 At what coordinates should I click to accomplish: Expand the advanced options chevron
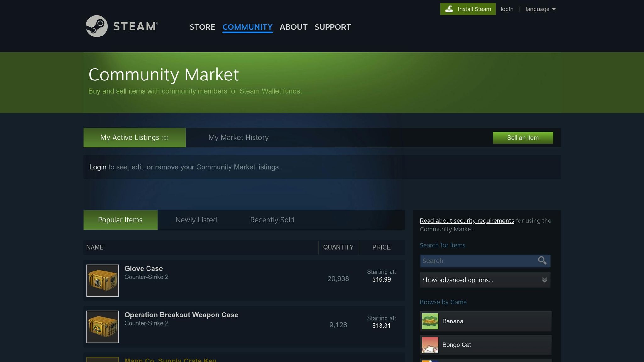tap(544, 280)
